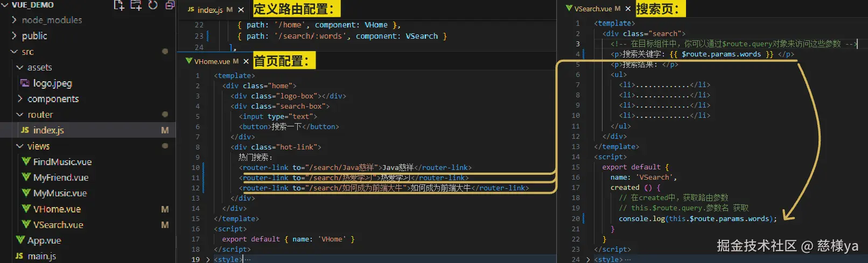Collapse the assets folder
Image resolution: width=868 pixels, height=263 pixels.
click(20, 67)
